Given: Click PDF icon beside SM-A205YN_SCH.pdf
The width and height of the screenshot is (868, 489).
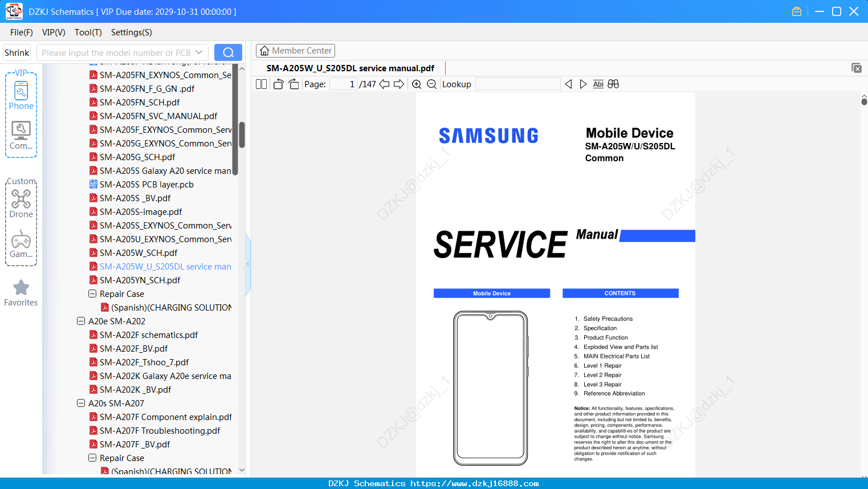Looking at the screenshot, I should (x=93, y=280).
